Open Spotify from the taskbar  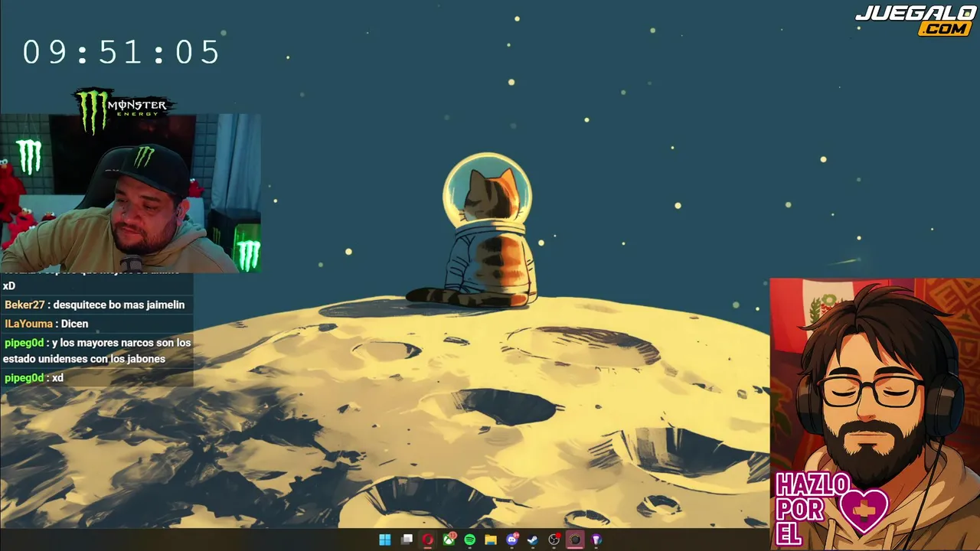(470, 540)
